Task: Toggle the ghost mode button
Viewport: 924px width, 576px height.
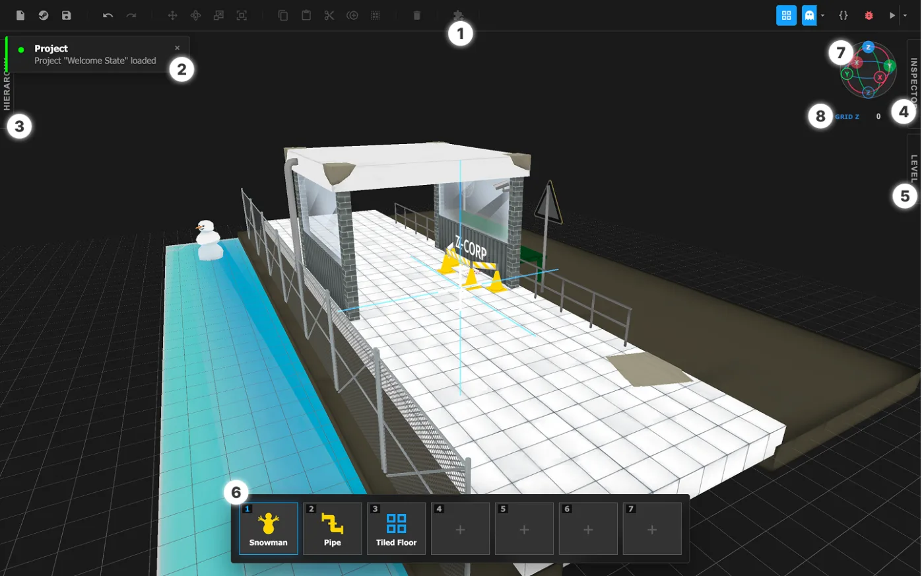Action: point(810,15)
